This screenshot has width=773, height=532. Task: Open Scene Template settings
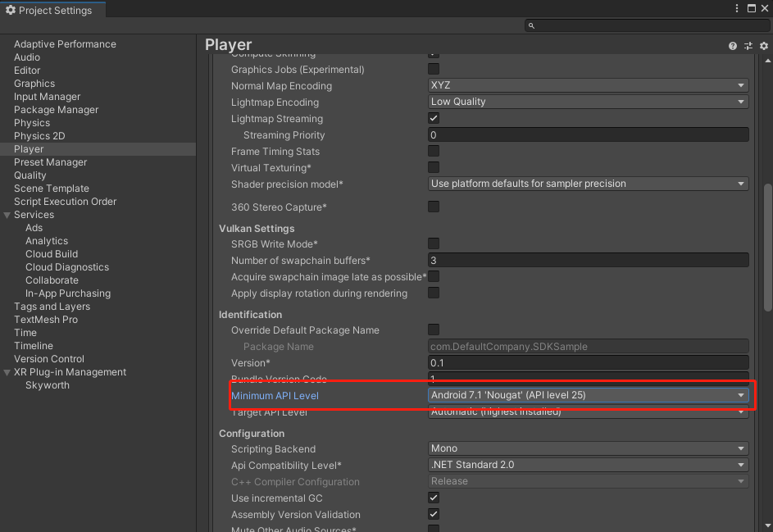pos(52,189)
